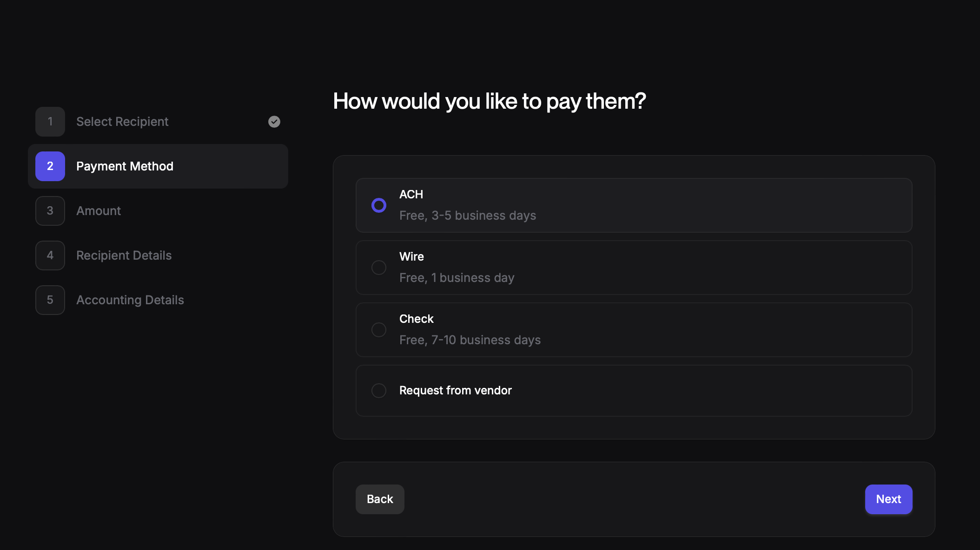This screenshot has width=980, height=550.
Task: Select the Wire radio button
Action: pyautogui.click(x=379, y=268)
